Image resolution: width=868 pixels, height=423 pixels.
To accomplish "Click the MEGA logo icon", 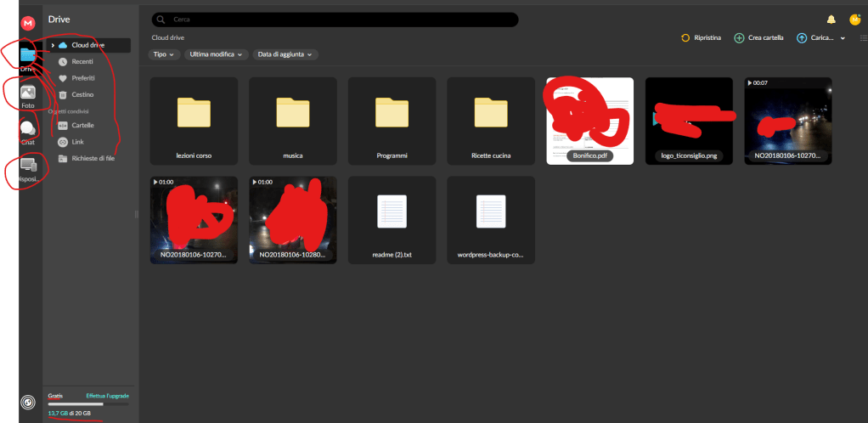I will (27, 22).
